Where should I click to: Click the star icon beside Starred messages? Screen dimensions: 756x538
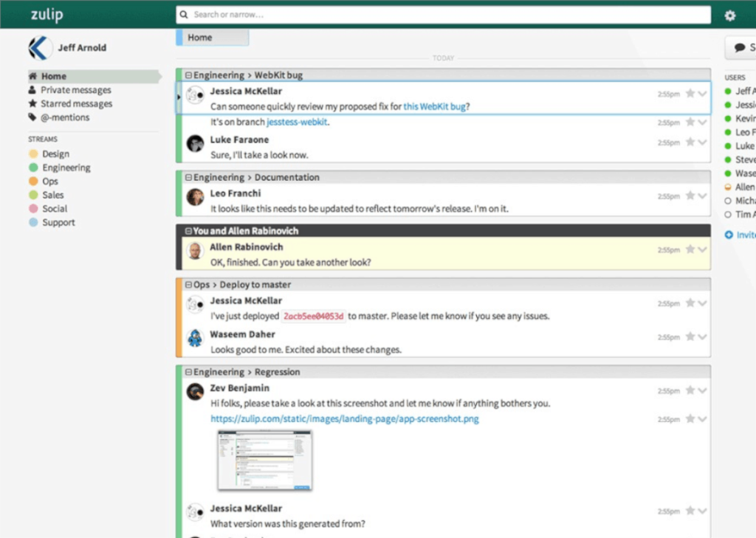coord(32,103)
